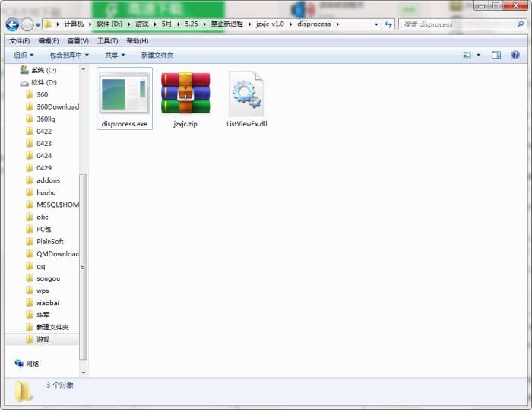Click the 新建文件夹 button
This screenshot has height=410, width=532.
tap(157, 55)
